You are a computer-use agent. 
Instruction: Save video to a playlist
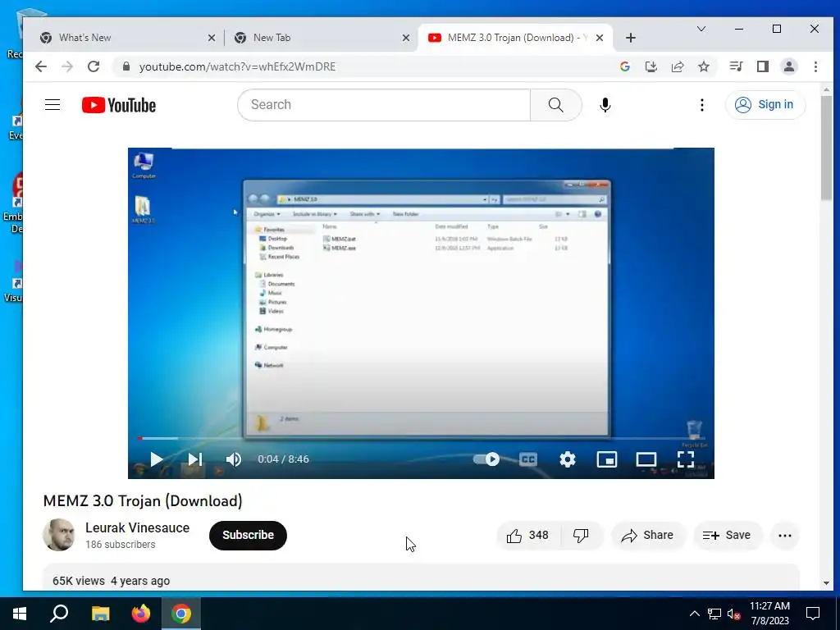[x=728, y=535]
